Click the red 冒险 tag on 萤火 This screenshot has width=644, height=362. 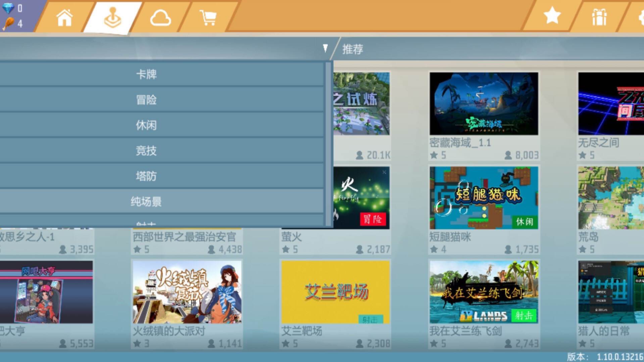[x=373, y=219]
